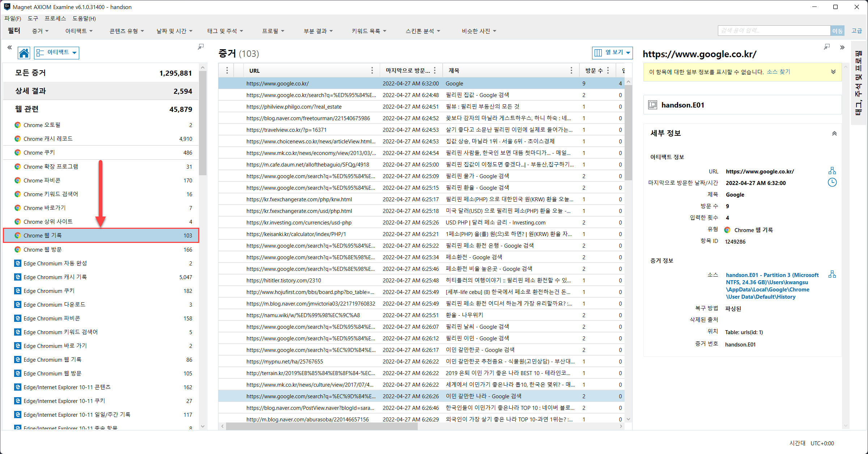The width and height of the screenshot is (868, 454).
Task: Pin the left artifact panel
Action: click(x=201, y=47)
